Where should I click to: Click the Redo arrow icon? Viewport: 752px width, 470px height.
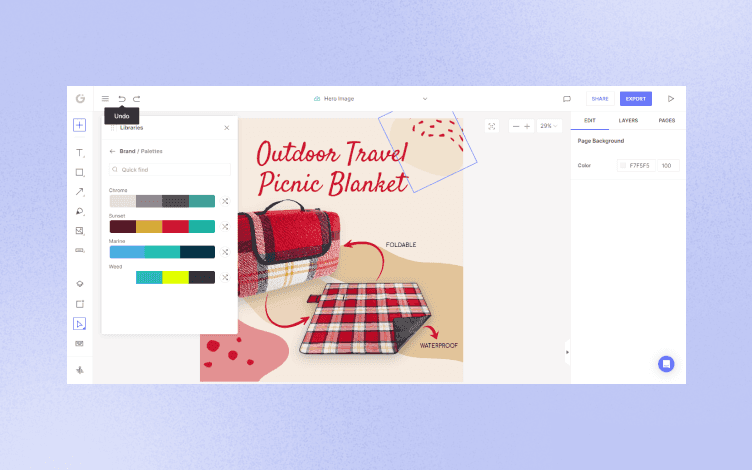137,99
